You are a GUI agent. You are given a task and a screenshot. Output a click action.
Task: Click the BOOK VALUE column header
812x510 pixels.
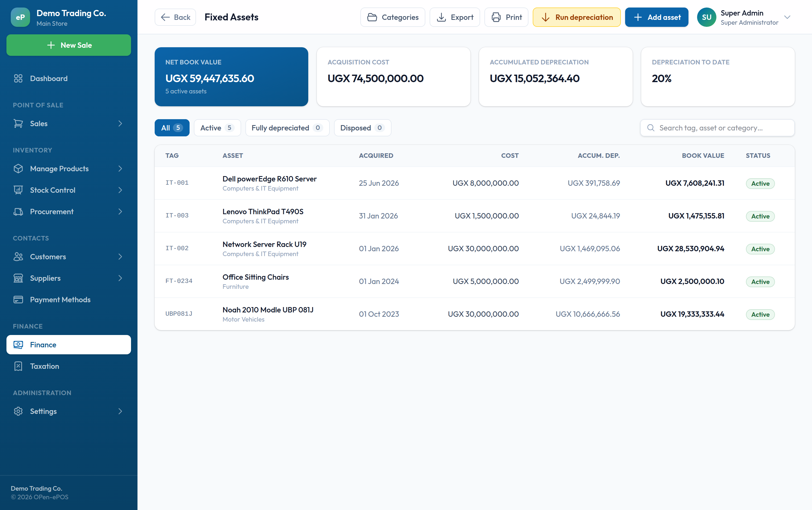(703, 155)
